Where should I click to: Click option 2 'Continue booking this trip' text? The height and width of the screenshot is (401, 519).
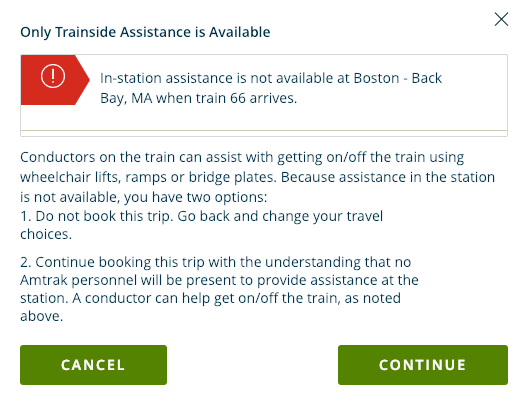[219, 289]
